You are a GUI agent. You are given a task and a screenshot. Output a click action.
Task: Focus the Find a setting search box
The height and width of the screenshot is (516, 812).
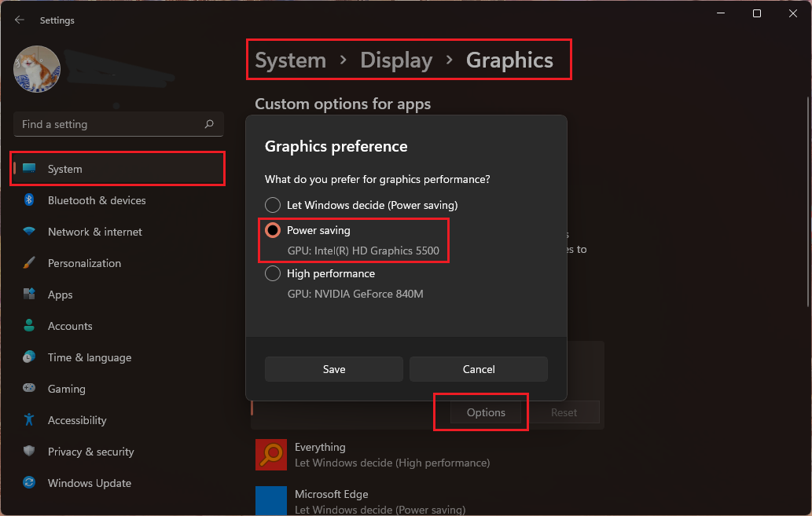point(110,124)
